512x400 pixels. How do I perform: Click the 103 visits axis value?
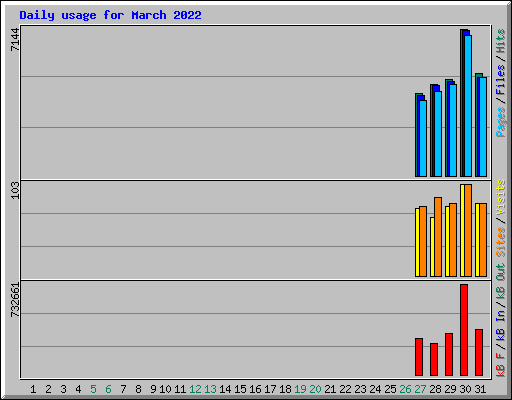(x=15, y=190)
